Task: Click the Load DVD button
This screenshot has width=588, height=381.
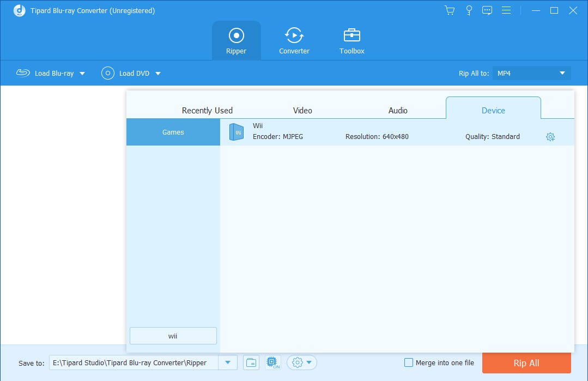Action: pyautogui.click(x=126, y=73)
